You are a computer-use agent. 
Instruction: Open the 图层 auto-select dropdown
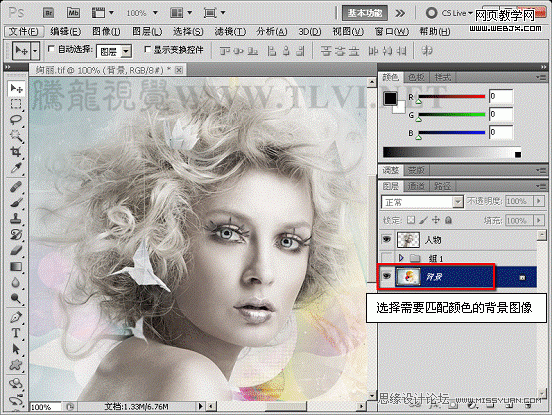coord(114,52)
